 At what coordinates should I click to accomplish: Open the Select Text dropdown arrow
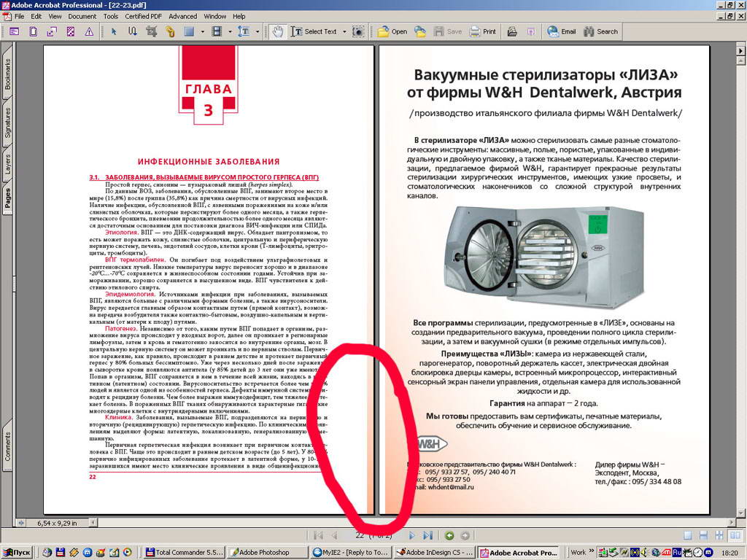coord(344,31)
